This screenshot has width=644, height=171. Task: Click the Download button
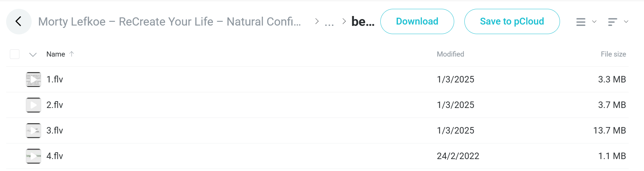point(417,21)
